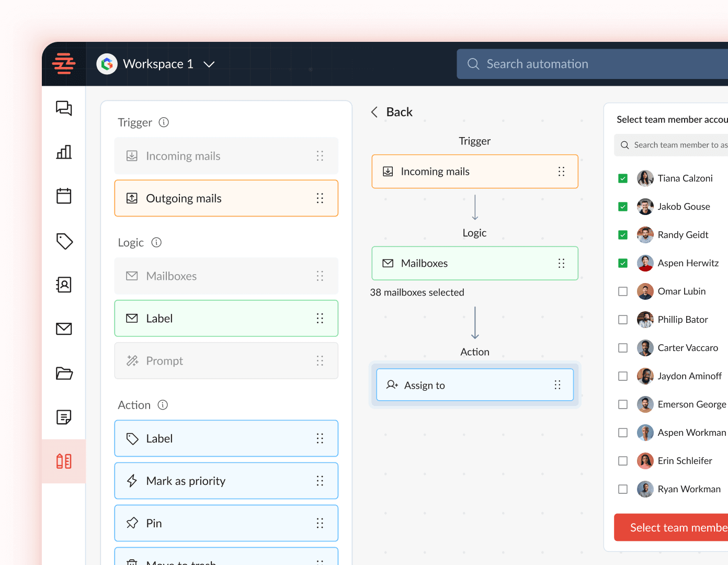Open the contacts book icon in sidebar
Screen dimensions: 728x565
tap(64, 285)
